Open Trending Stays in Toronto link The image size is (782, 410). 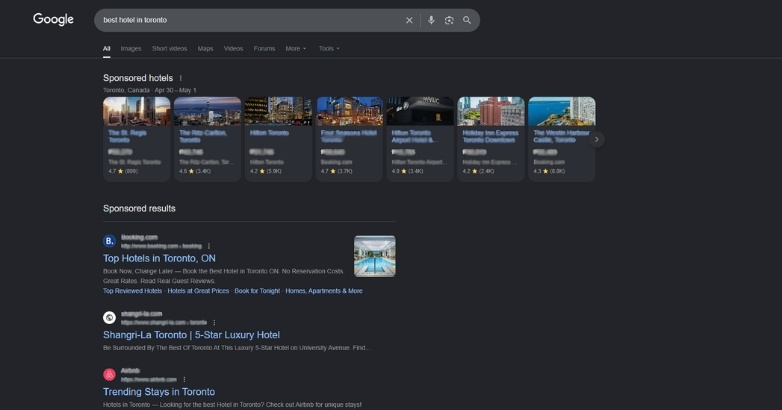tap(159, 392)
